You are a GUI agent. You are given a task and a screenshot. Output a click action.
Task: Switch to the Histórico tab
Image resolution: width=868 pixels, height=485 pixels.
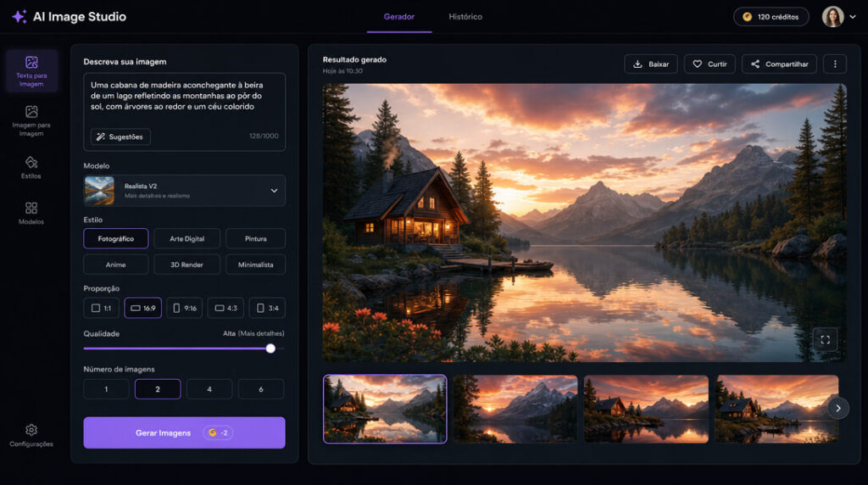[x=465, y=17]
